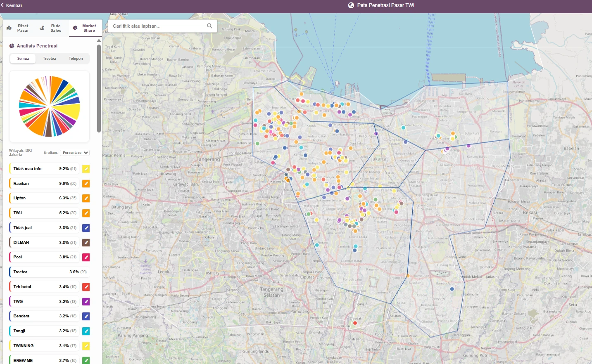This screenshot has width=592, height=364.
Task: Click the Bendera color edit icon
Action: coord(86,316)
